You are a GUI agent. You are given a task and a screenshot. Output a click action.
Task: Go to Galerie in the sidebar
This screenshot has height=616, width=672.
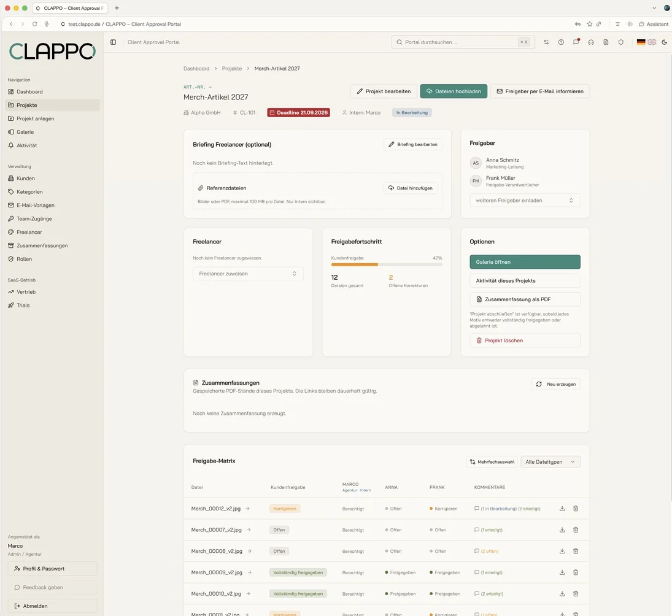point(25,132)
